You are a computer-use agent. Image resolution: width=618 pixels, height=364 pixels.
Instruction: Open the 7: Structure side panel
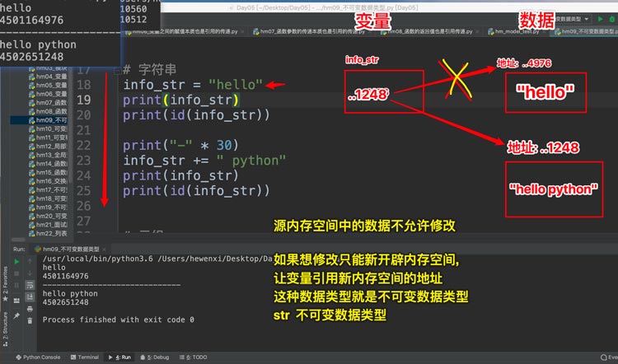[5, 328]
